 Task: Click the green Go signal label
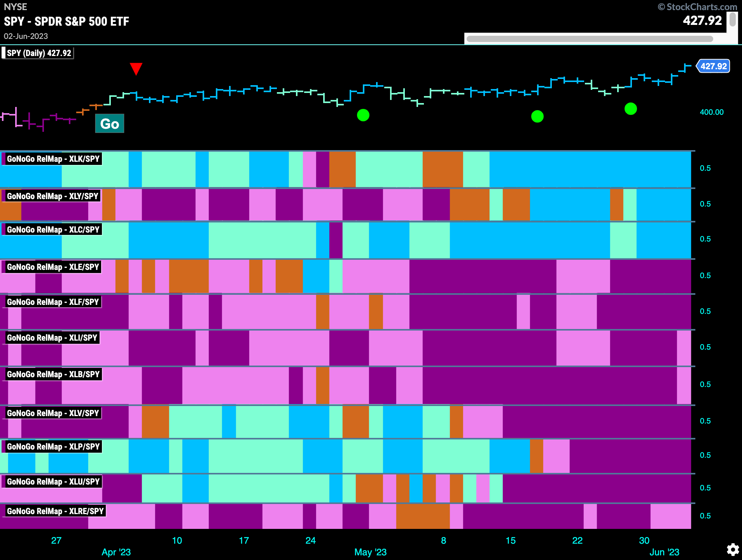click(110, 124)
